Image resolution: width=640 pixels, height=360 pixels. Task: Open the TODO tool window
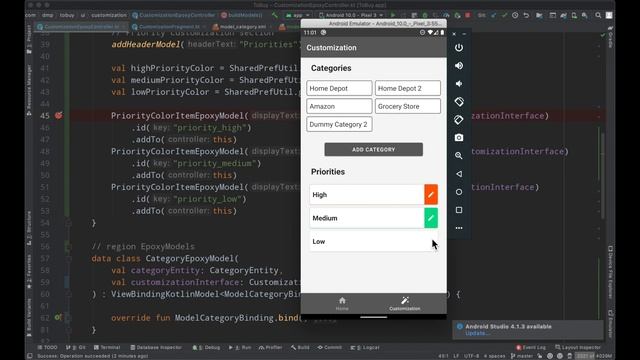47,347
